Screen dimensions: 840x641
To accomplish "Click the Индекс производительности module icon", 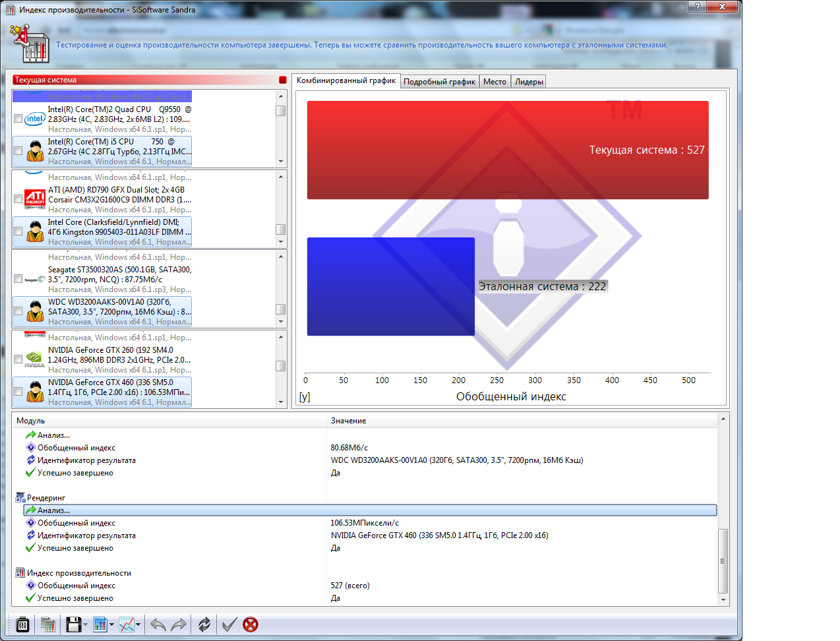I will point(20,573).
